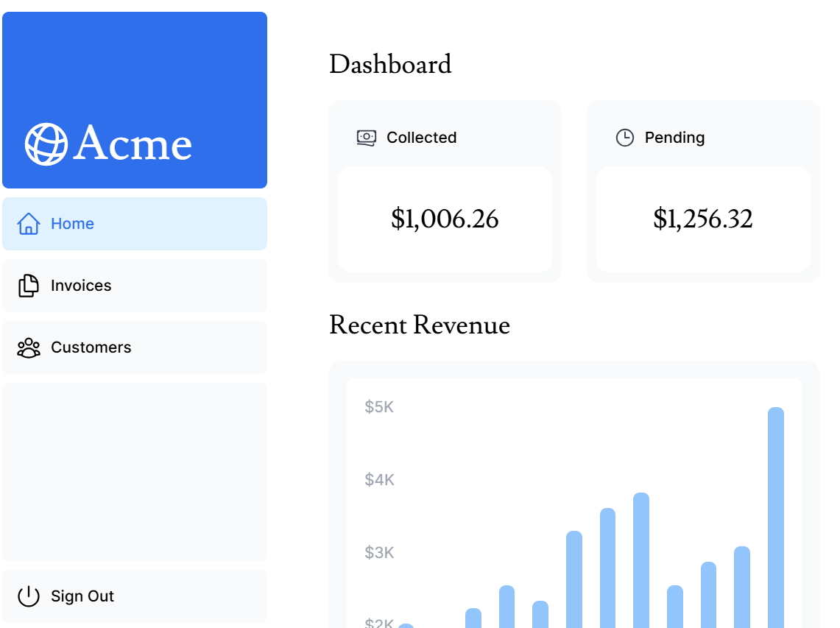Select the Collected amount $1,006.26
Image resolution: width=840 pixels, height=628 pixels.
(x=445, y=219)
